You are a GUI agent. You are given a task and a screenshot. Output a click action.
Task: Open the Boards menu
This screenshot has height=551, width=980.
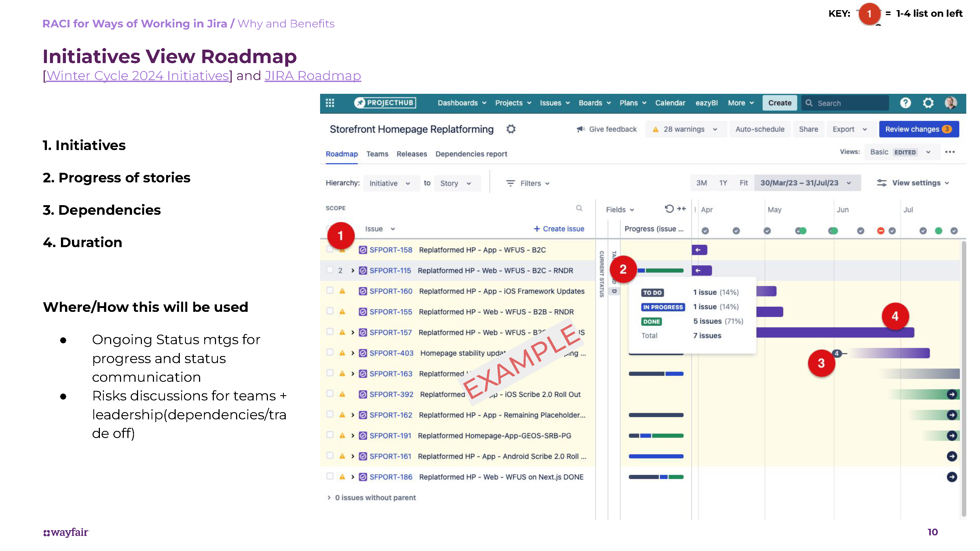click(595, 103)
